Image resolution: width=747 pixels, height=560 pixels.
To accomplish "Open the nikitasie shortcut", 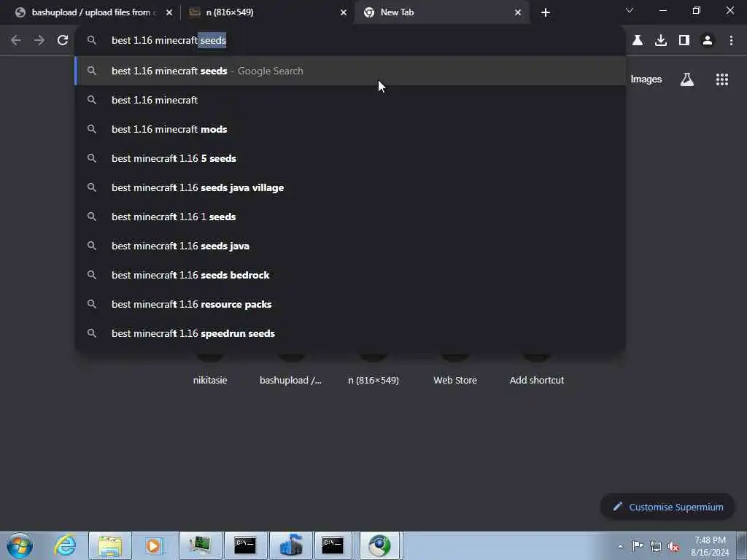I will click(x=210, y=380).
